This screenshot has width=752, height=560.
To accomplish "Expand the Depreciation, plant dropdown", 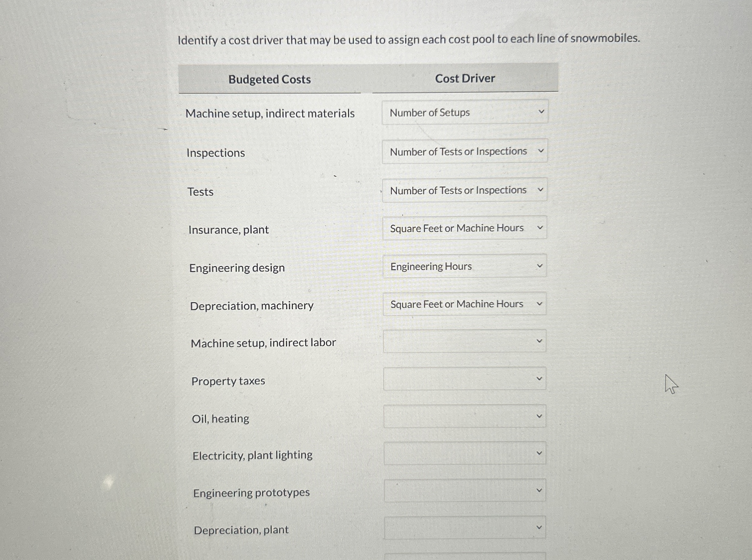I will pyautogui.click(x=465, y=527).
